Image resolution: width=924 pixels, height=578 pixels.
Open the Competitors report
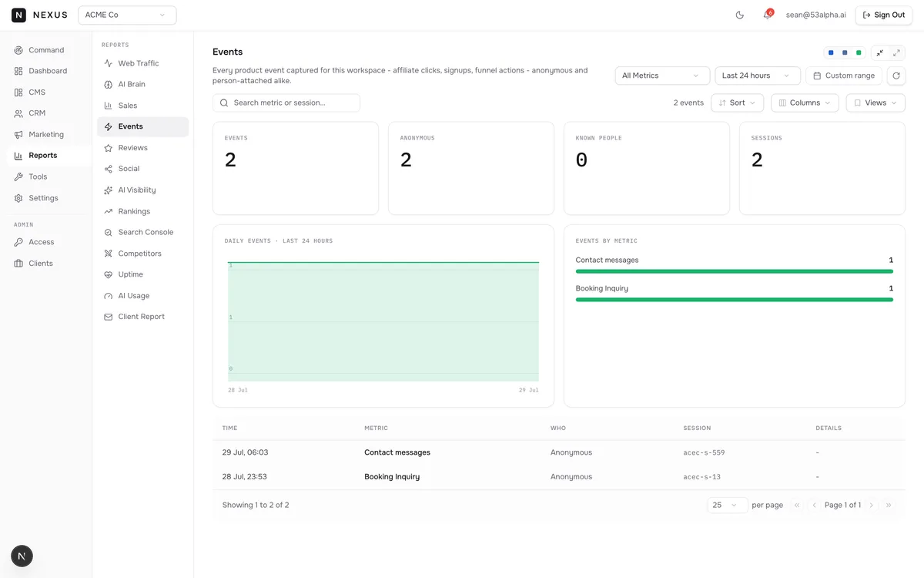tap(142, 254)
